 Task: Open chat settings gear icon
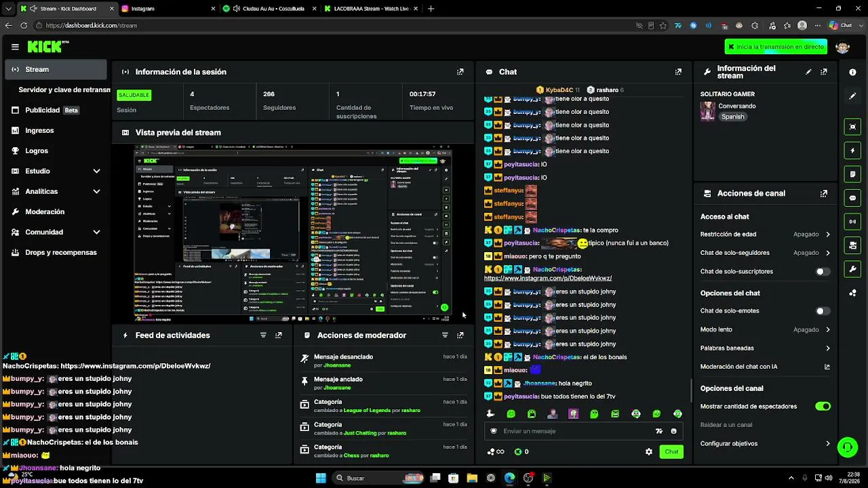click(x=649, y=452)
